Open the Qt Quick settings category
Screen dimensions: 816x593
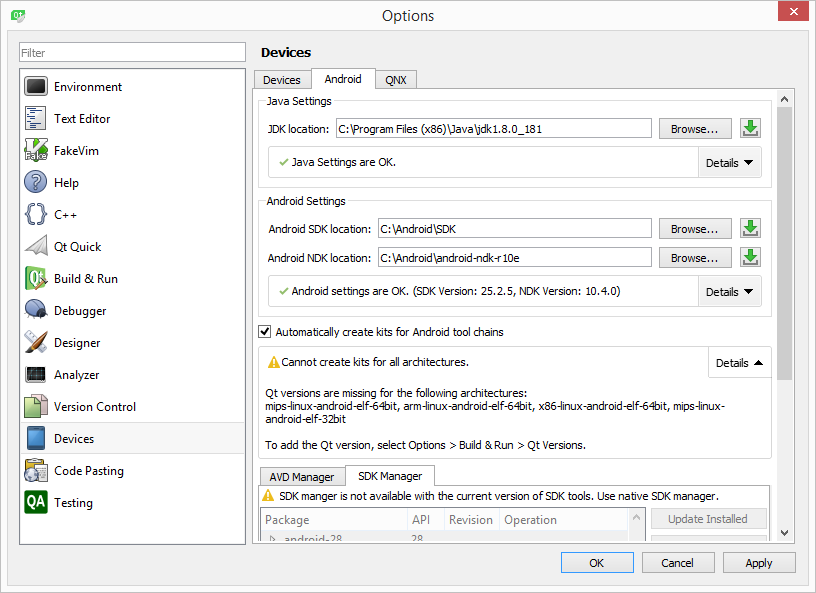(x=77, y=247)
